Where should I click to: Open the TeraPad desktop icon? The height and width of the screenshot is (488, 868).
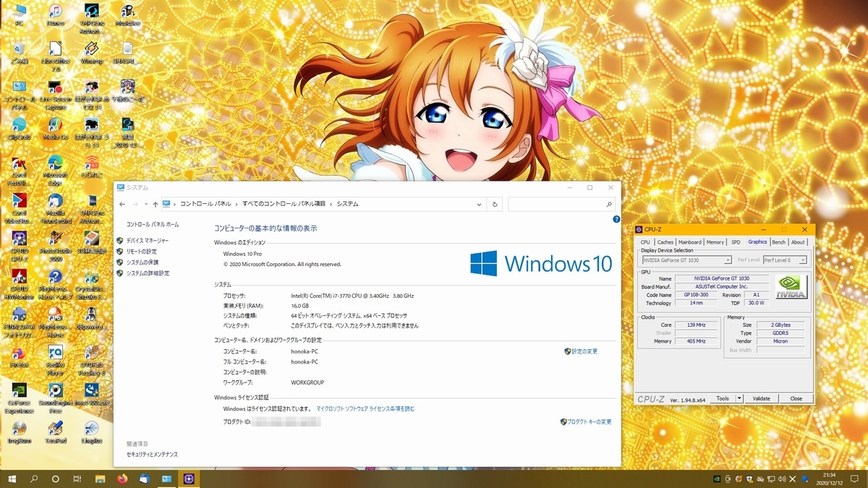(55, 432)
